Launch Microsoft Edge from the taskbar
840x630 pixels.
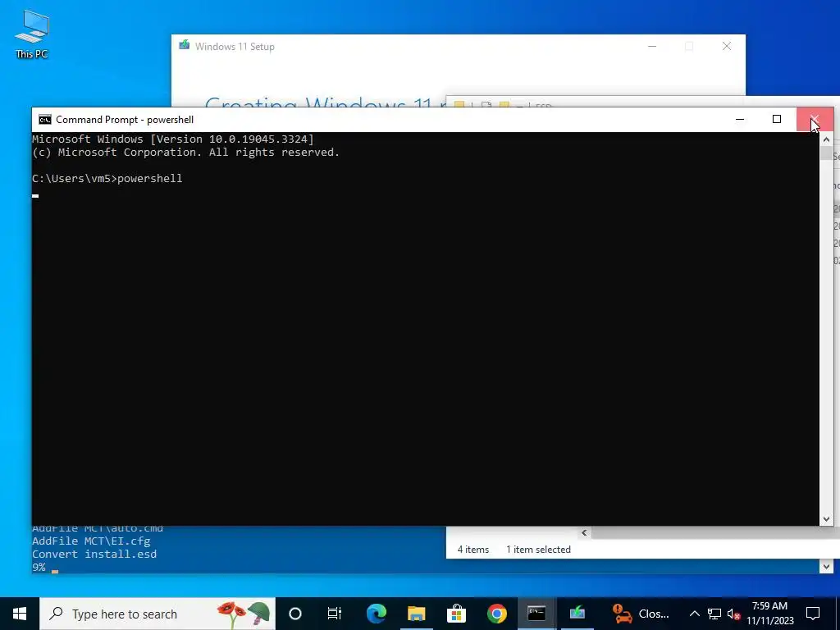(x=376, y=614)
